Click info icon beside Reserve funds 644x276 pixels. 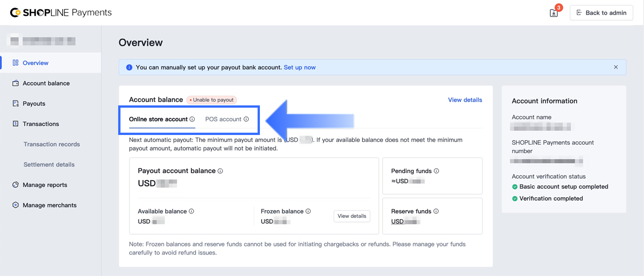tap(436, 211)
